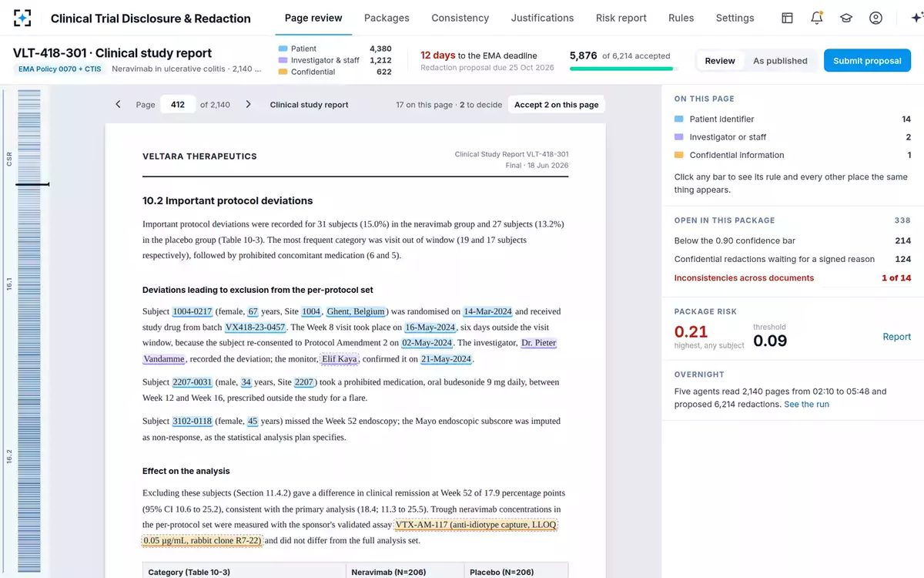Click the Confidential information orange swatch

(678, 155)
